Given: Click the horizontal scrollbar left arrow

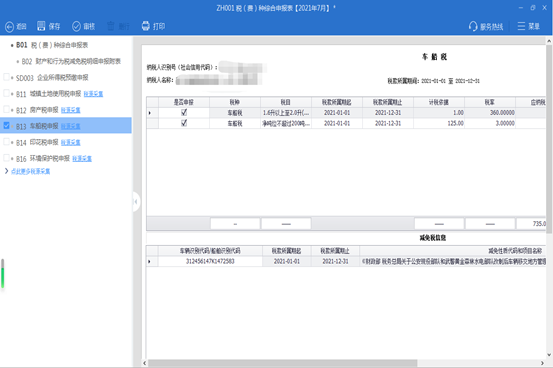Looking at the screenshot, I should click(x=145, y=363).
